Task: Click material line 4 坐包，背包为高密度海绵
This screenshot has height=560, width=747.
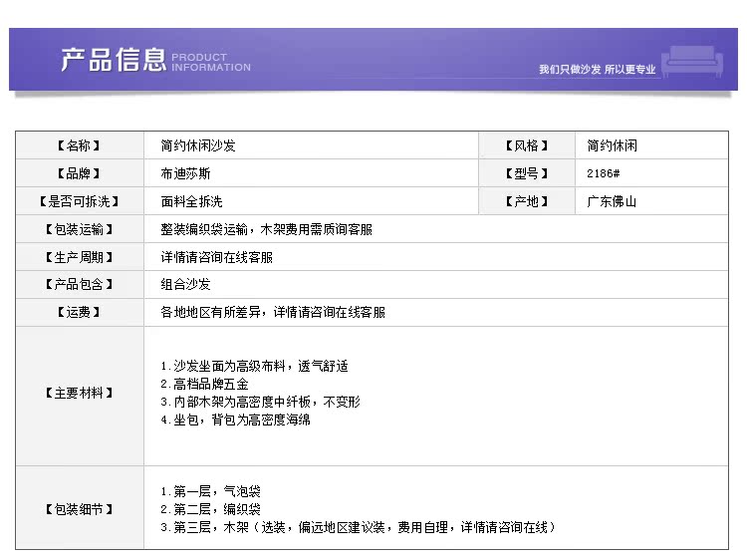Action: click(235, 420)
